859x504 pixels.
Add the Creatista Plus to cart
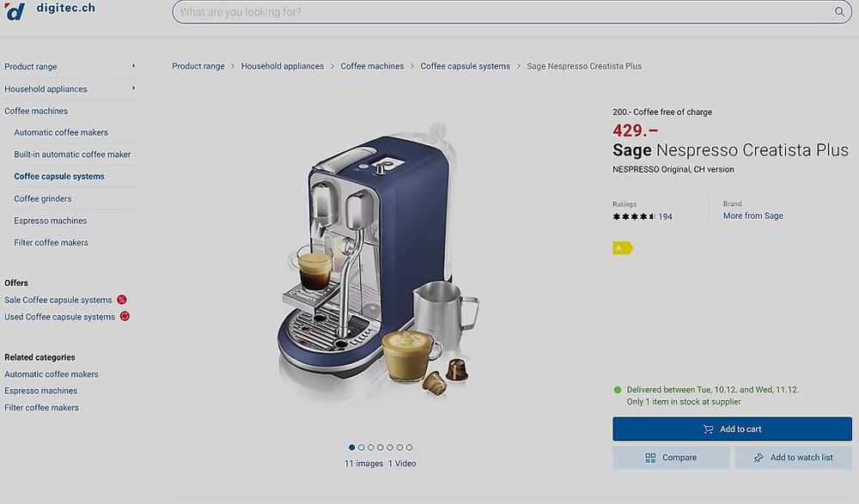[733, 429]
